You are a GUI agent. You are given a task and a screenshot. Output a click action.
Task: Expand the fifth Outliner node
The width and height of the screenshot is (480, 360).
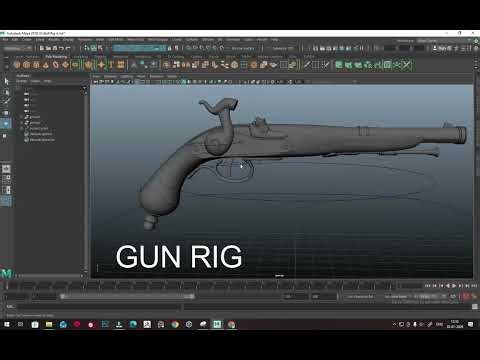pyautogui.click(x=22, y=117)
